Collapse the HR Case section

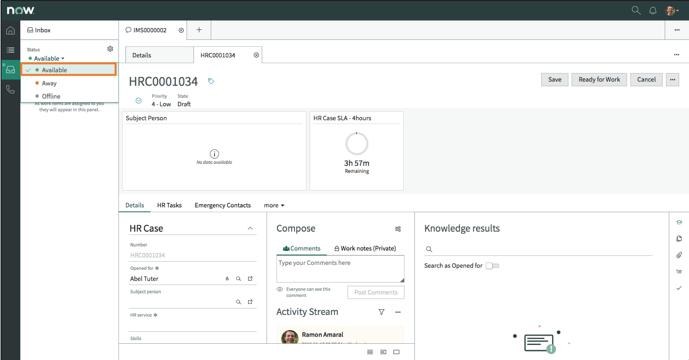pyautogui.click(x=250, y=229)
